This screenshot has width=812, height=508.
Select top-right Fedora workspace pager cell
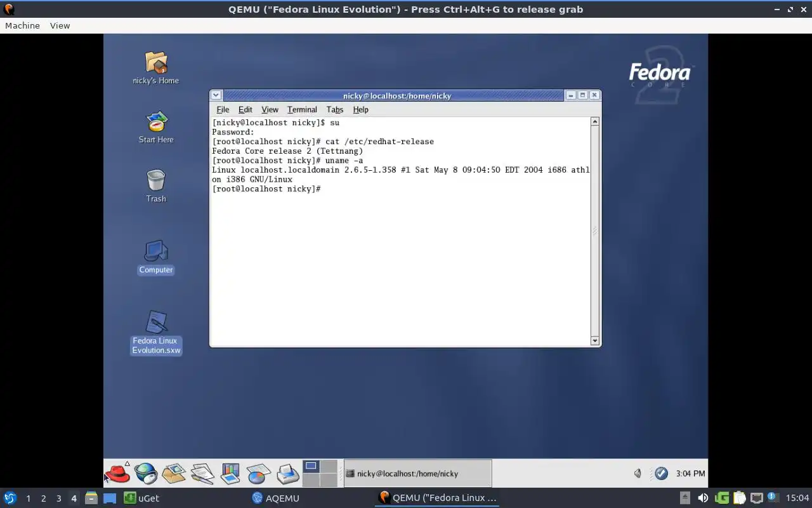pyautogui.click(x=329, y=467)
